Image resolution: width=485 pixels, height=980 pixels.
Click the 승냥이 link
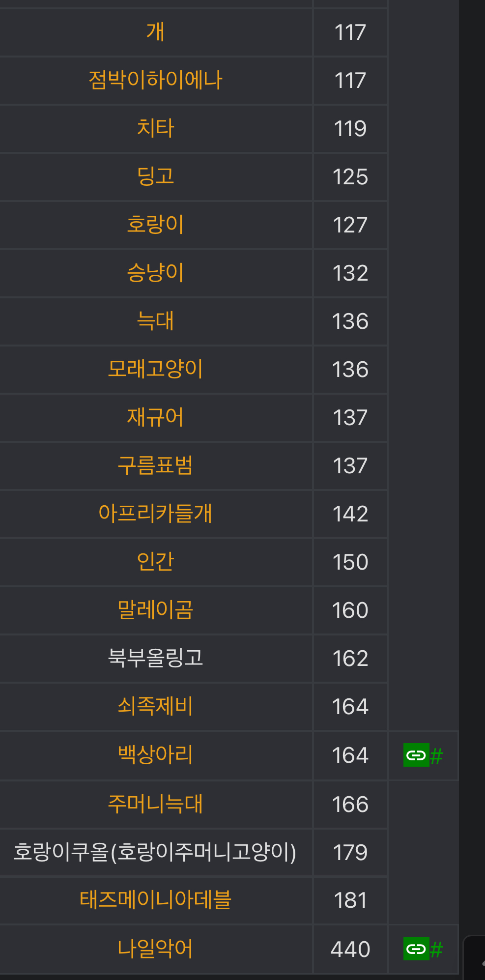coord(155,273)
